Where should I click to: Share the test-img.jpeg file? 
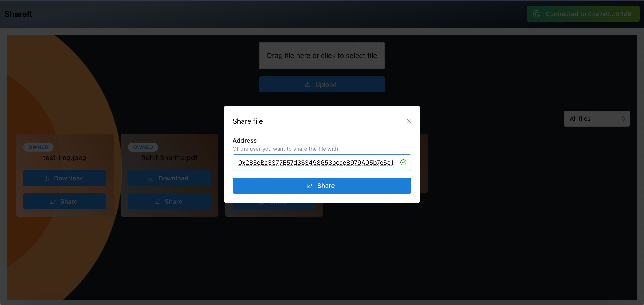(x=65, y=201)
